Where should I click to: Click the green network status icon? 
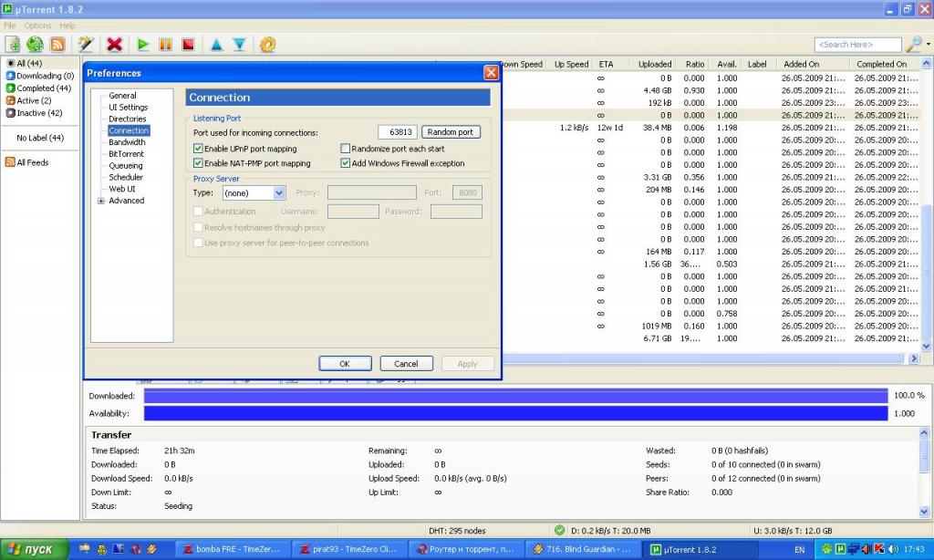click(x=559, y=530)
